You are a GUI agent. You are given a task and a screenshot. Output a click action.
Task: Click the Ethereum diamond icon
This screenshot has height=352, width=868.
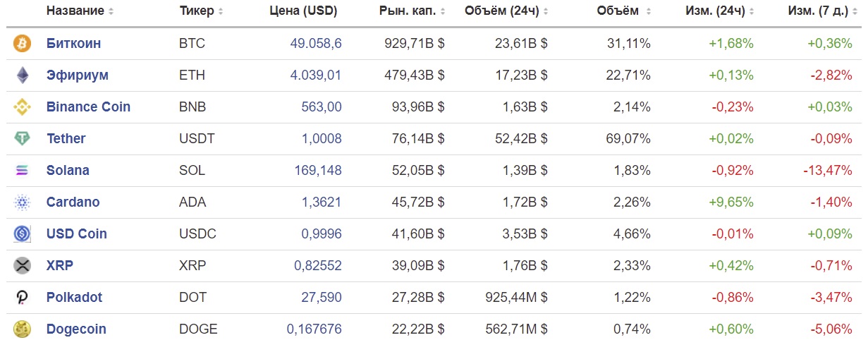pos(23,75)
